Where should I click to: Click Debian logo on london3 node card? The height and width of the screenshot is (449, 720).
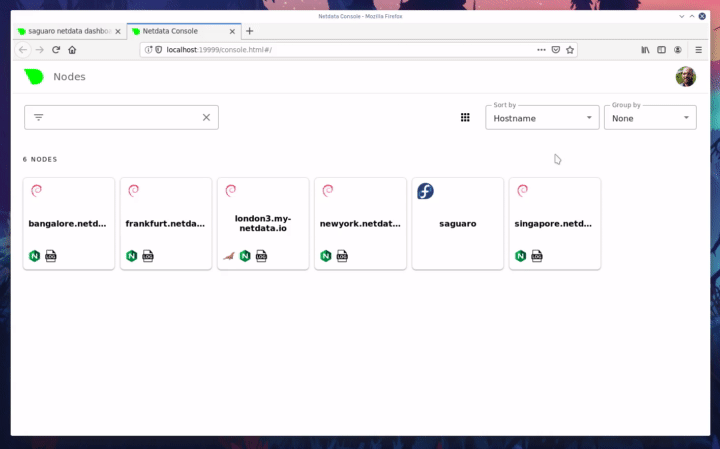(x=231, y=190)
